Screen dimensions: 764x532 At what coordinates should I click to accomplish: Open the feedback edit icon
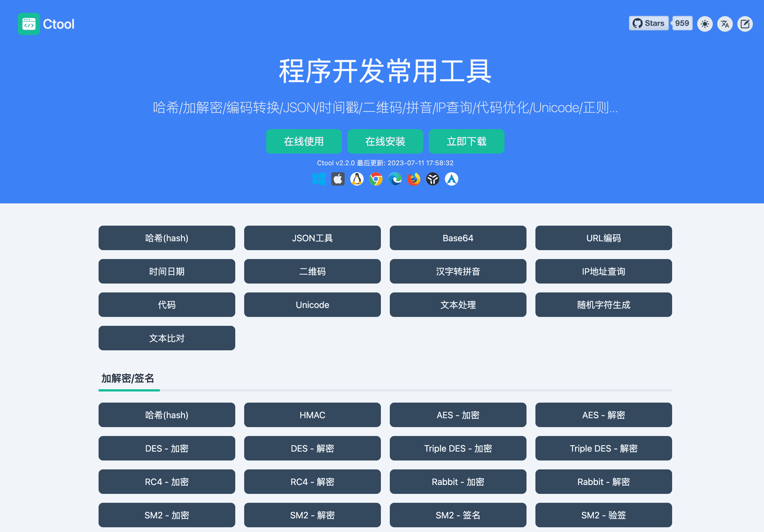pyautogui.click(x=745, y=24)
